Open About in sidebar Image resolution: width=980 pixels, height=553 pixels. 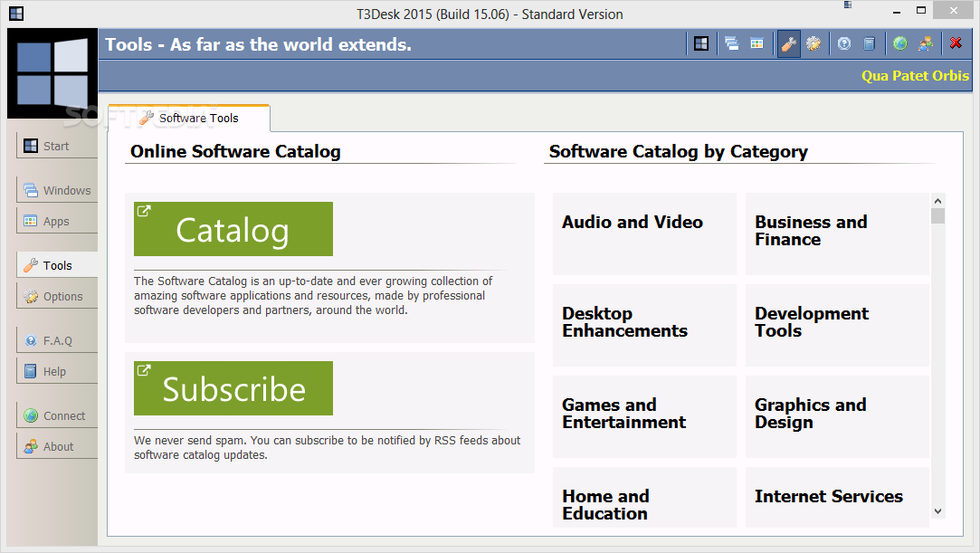pos(57,446)
